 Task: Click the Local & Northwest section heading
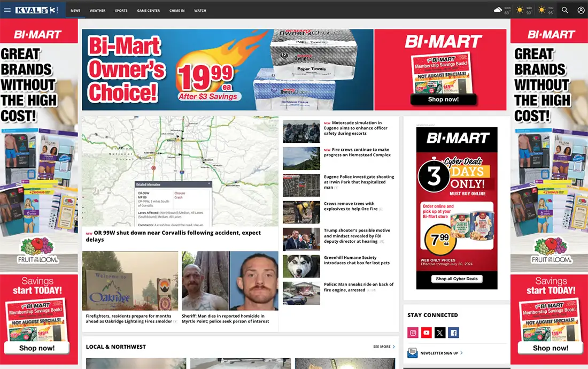click(x=116, y=347)
